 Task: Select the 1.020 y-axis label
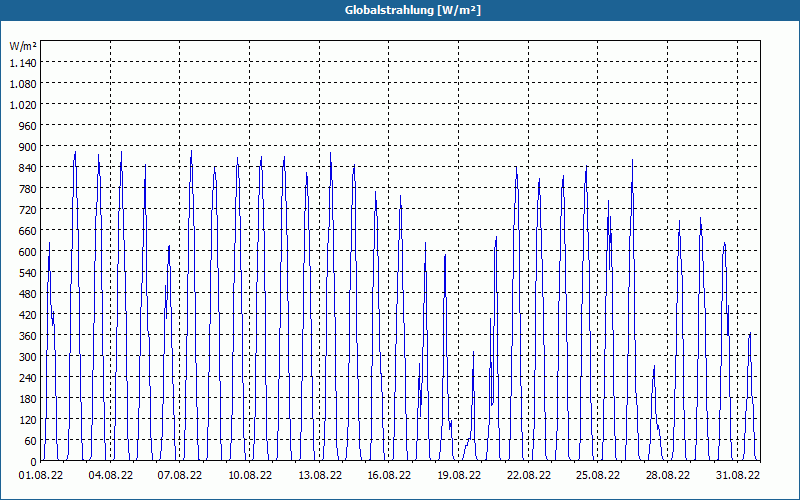[23, 104]
